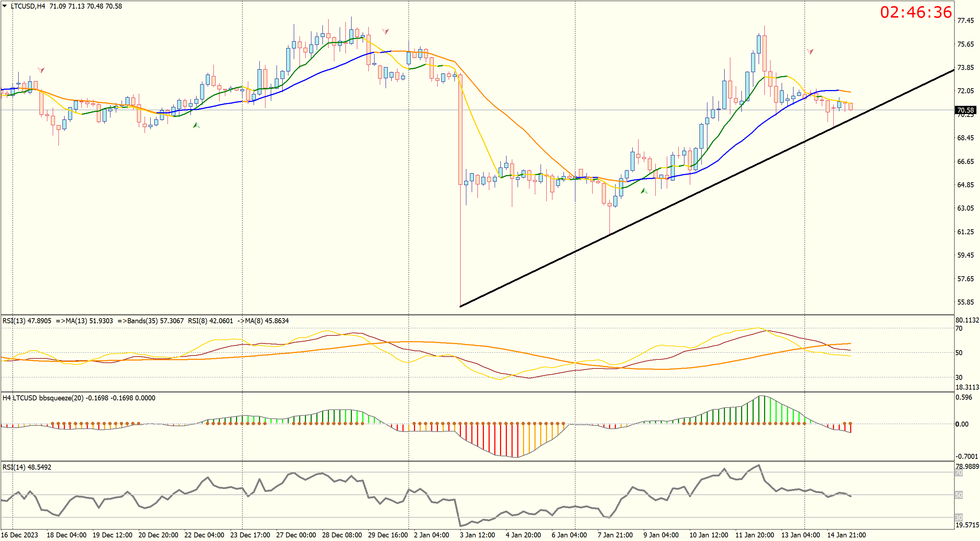Viewport: 980px width, 541px height.
Task: Click the 70.58 current price label
Action: [966, 110]
